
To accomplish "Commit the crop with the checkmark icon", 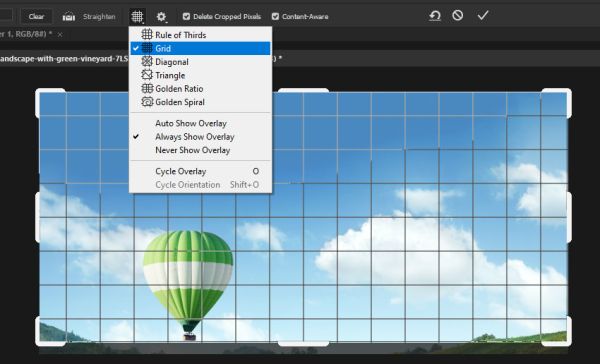I will pyautogui.click(x=483, y=15).
